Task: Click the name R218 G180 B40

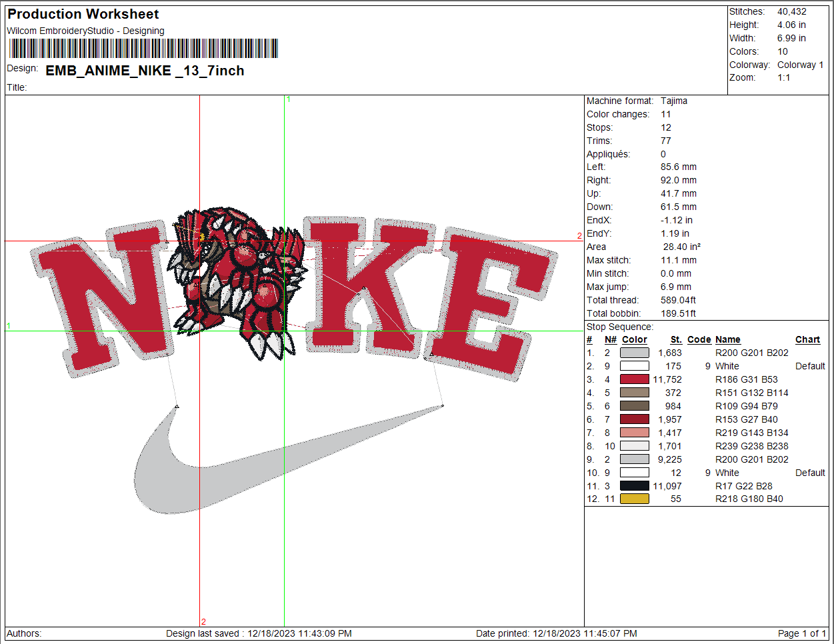Action: [749, 499]
